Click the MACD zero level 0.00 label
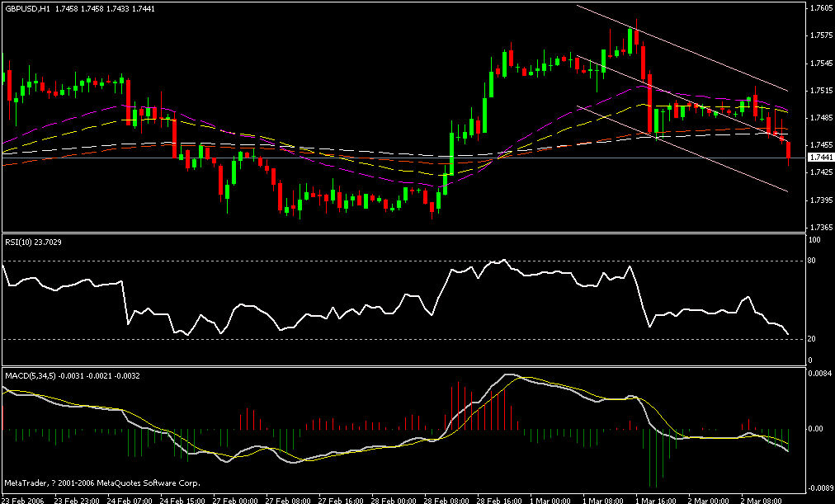This screenshot has height=504, width=835. [x=817, y=428]
